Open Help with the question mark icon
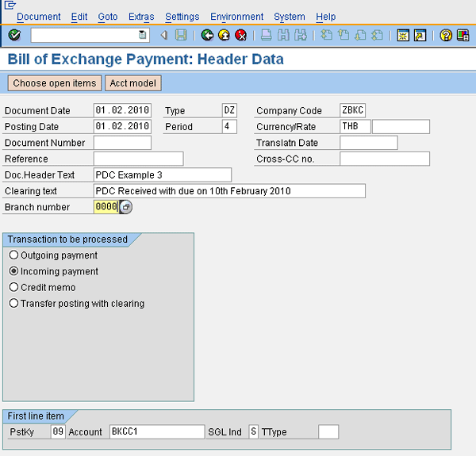This screenshot has height=456, width=476. (x=446, y=35)
